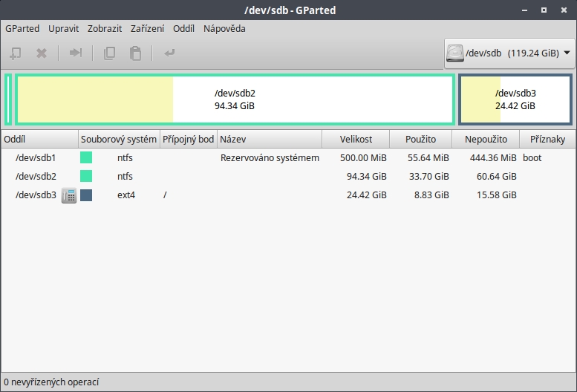Click the Resize/Move partition arrow icon
The width and height of the screenshot is (577, 392).
pyautogui.click(x=76, y=53)
